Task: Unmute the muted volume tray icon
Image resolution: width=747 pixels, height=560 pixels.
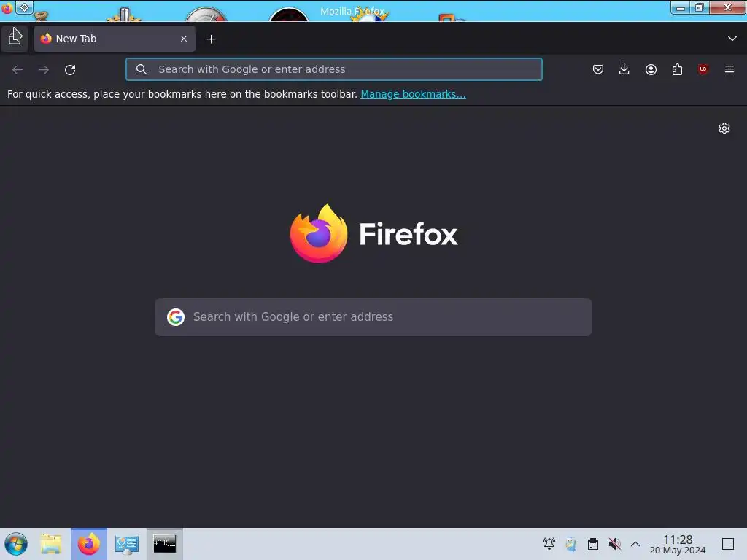Action: [x=614, y=544]
